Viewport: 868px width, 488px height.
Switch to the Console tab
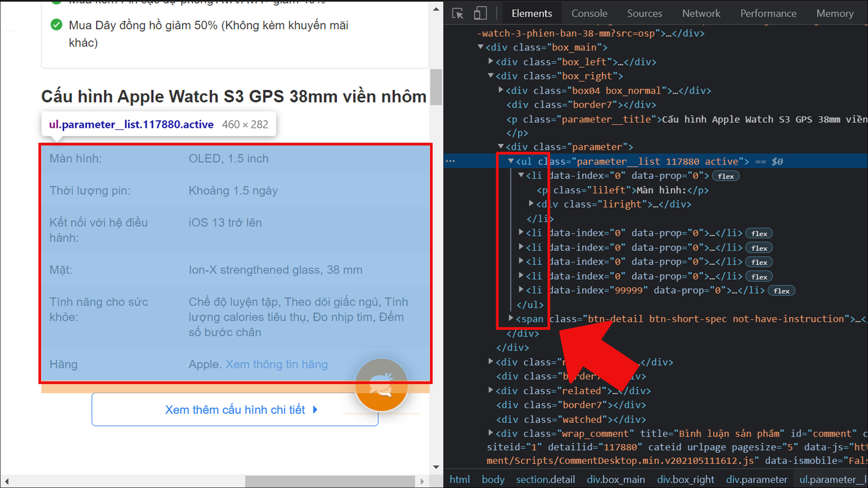coord(589,14)
